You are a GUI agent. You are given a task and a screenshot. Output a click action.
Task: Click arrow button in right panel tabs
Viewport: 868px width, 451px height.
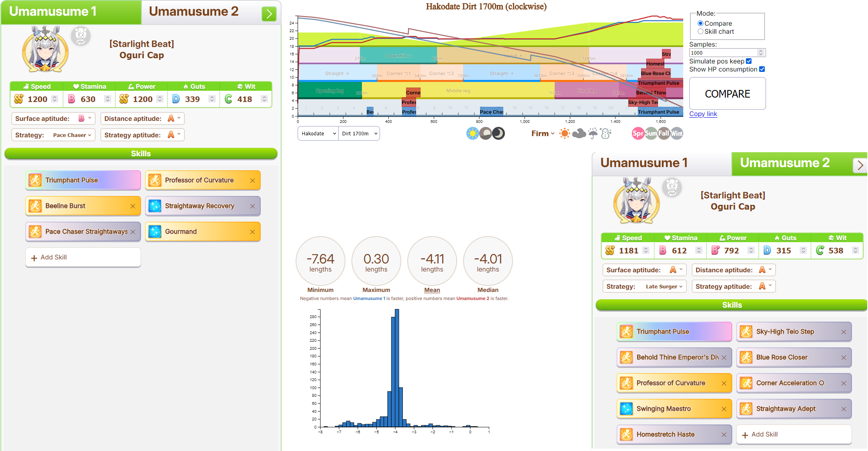860,165
